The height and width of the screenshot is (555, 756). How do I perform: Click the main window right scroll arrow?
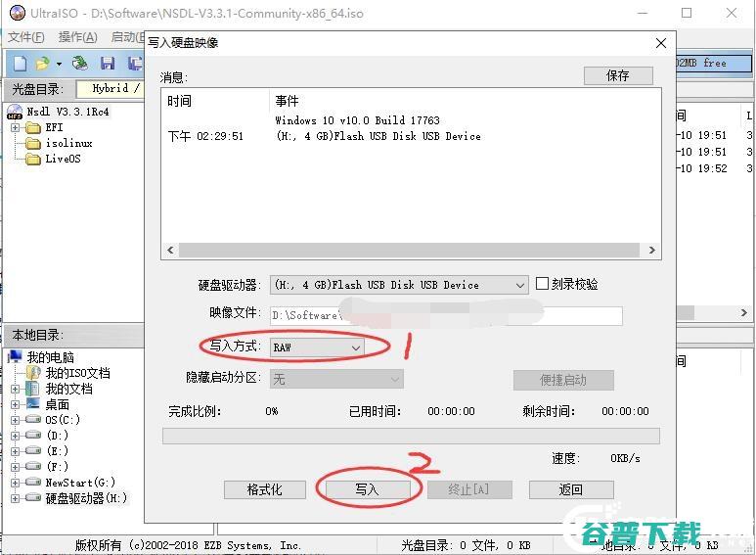pos(744,312)
